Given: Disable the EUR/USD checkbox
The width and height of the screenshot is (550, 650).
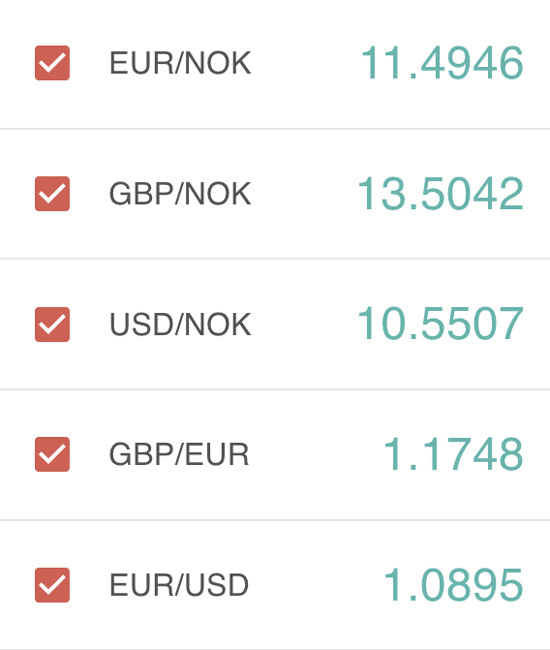Looking at the screenshot, I should click(x=52, y=585).
